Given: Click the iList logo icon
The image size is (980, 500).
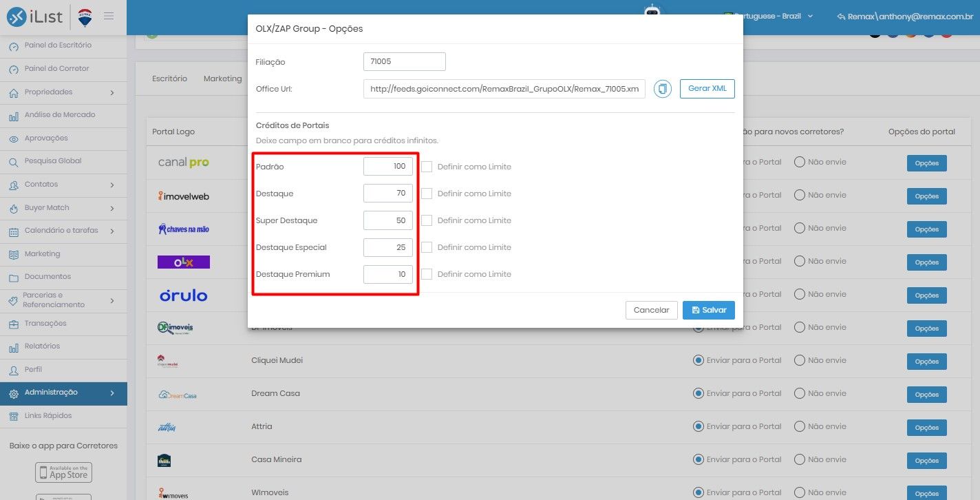Looking at the screenshot, I should click(17, 17).
